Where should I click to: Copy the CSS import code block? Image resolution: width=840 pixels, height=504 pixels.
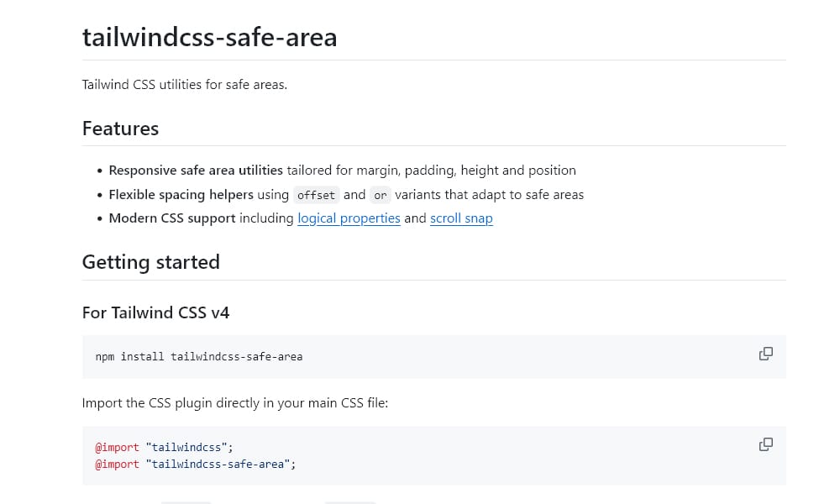[x=765, y=444]
